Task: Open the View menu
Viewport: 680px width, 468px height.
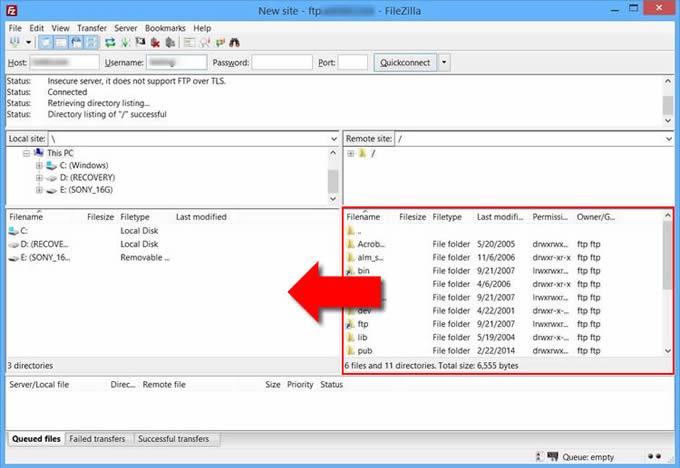Action: 60,28
